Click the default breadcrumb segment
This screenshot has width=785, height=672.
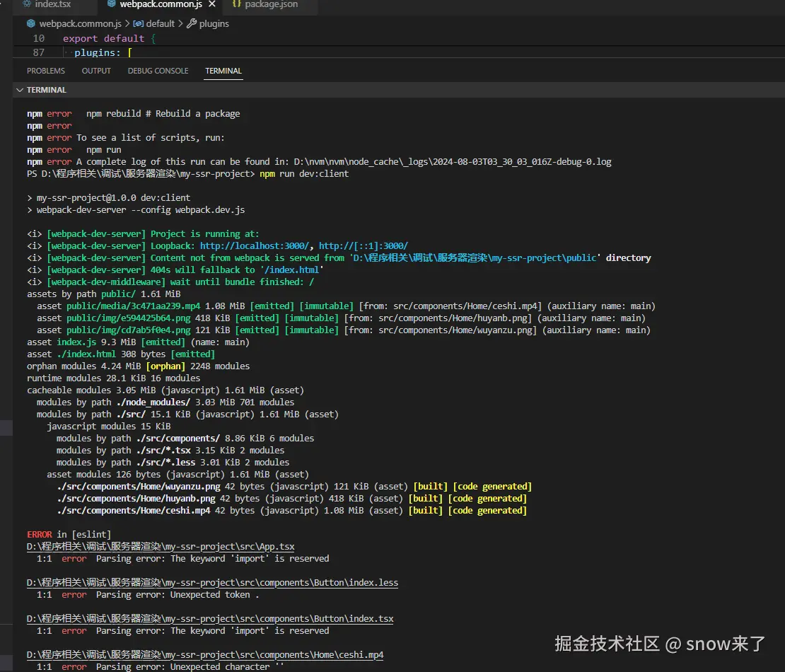161,23
